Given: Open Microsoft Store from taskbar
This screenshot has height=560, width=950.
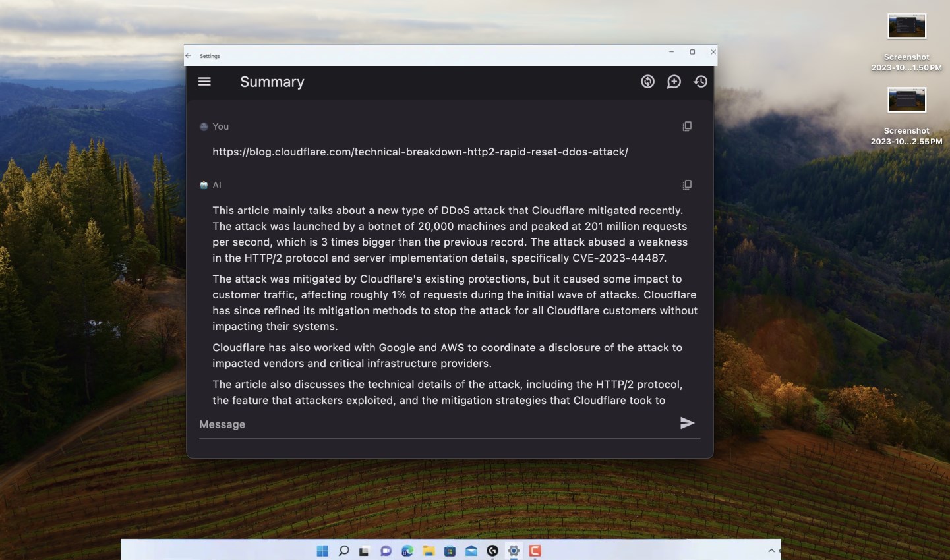Looking at the screenshot, I should [450, 551].
